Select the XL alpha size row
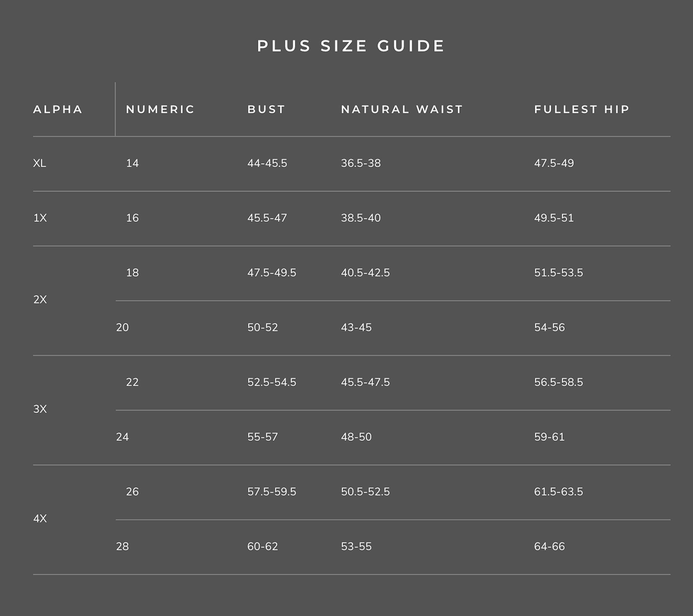 tap(40, 163)
